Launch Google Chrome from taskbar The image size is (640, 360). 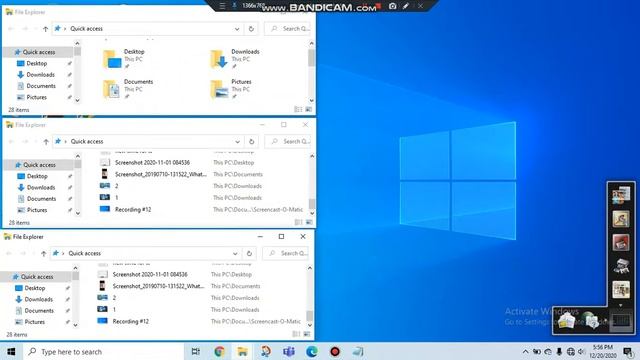coord(219,351)
